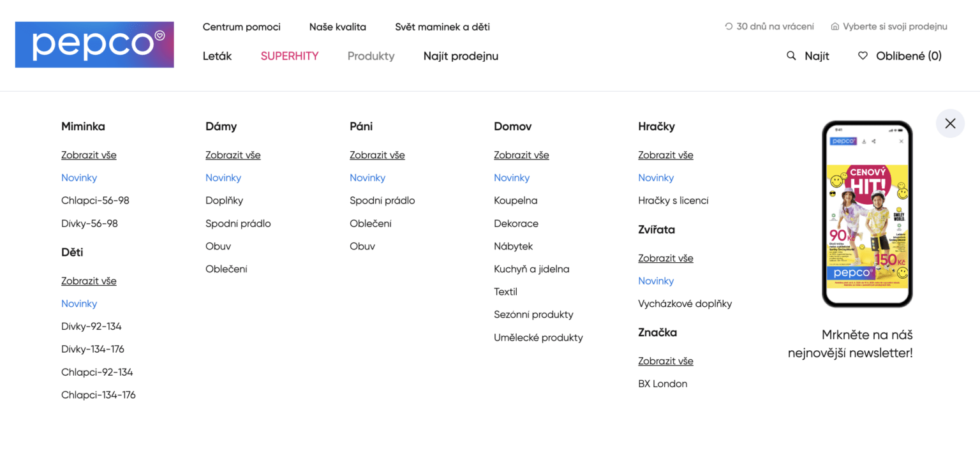Open the Leták menu item

[x=217, y=56]
